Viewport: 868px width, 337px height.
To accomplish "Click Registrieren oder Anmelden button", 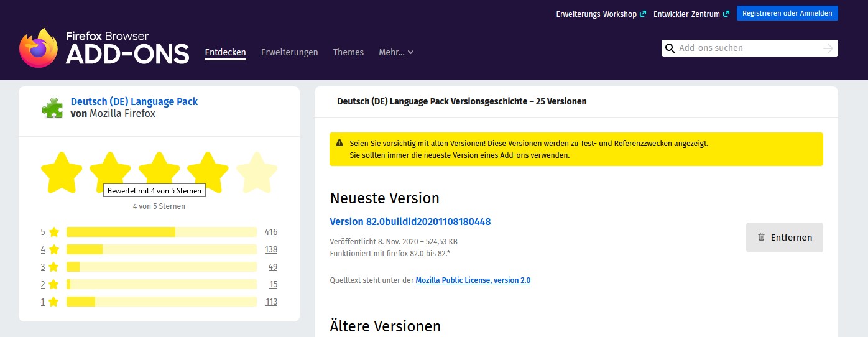I will (787, 13).
